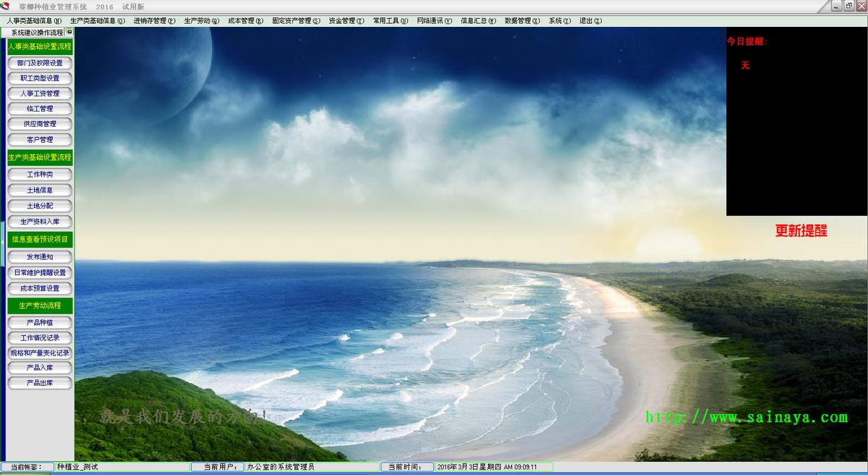
Task: Open 职工类型设置
Action: (x=40, y=78)
